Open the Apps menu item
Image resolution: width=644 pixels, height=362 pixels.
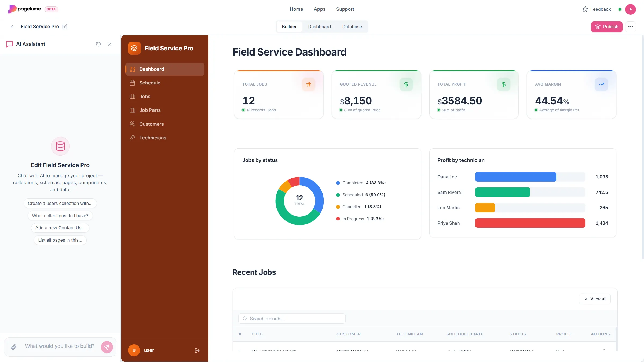tap(320, 9)
